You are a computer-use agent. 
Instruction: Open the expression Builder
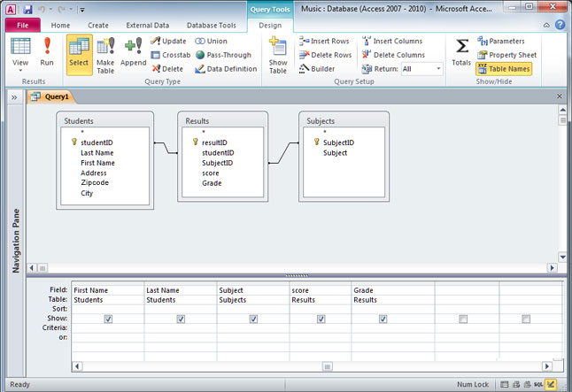pos(317,68)
